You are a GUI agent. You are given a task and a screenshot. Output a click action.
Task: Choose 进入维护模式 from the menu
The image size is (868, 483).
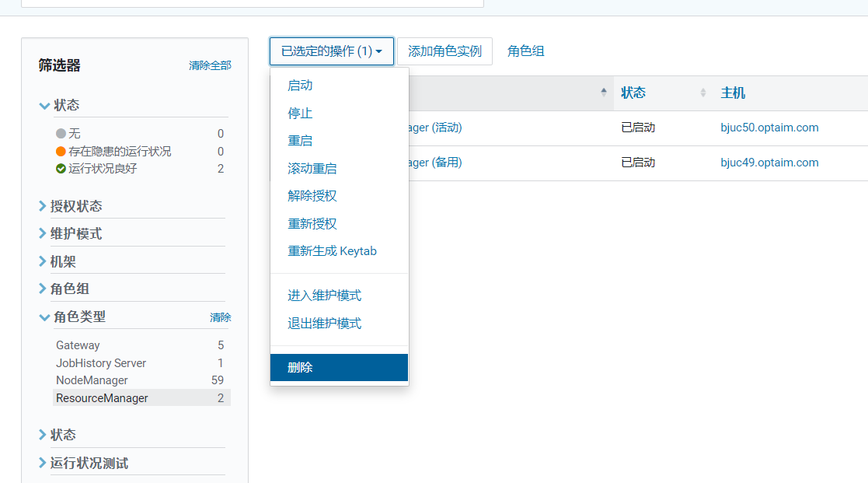click(324, 296)
